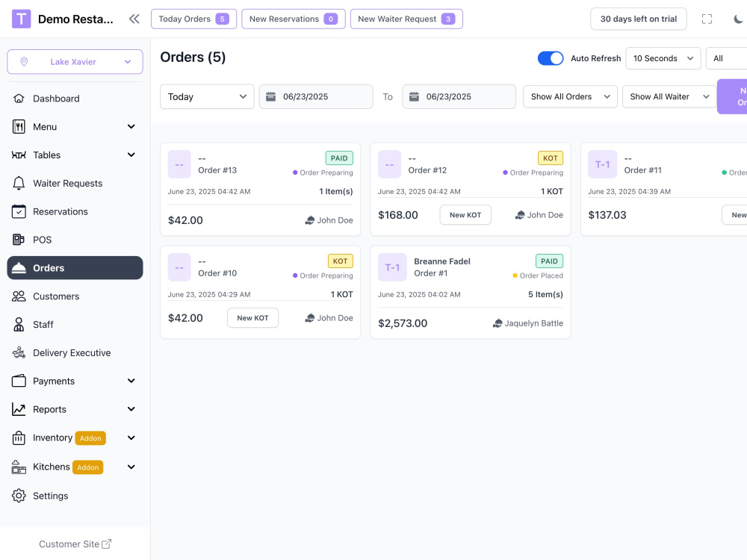Click New Reservations button
Viewport: 747px width, 560px height.
294,19
